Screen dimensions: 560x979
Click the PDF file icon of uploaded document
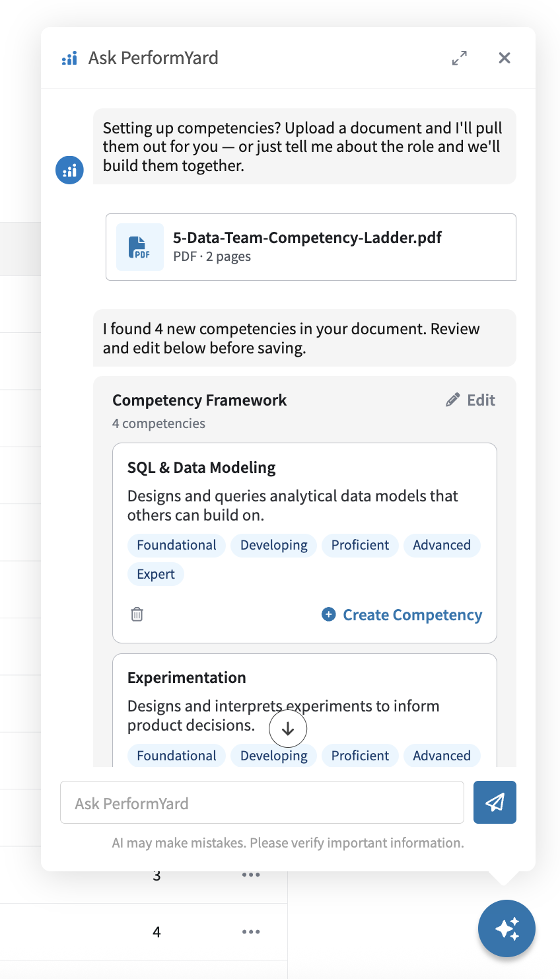[x=140, y=247]
